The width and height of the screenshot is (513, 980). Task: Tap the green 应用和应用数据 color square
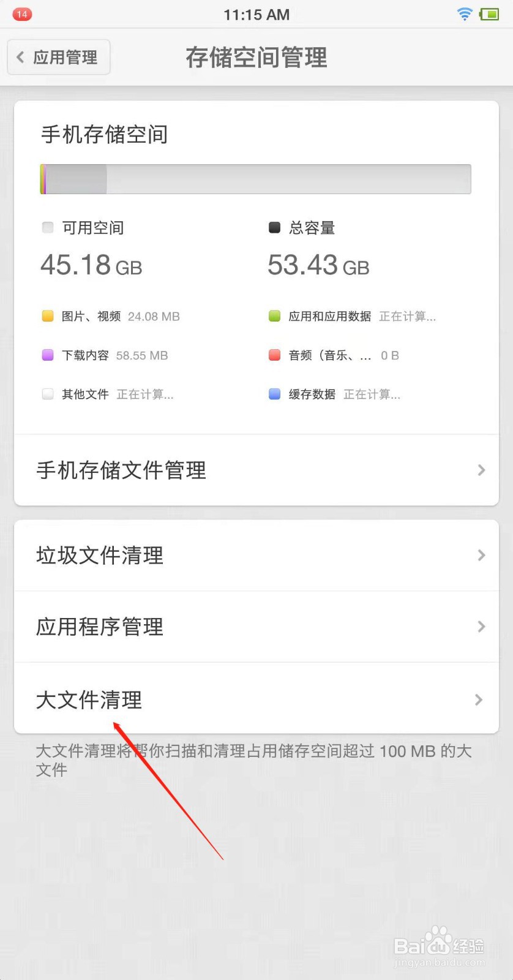pyautogui.click(x=274, y=316)
